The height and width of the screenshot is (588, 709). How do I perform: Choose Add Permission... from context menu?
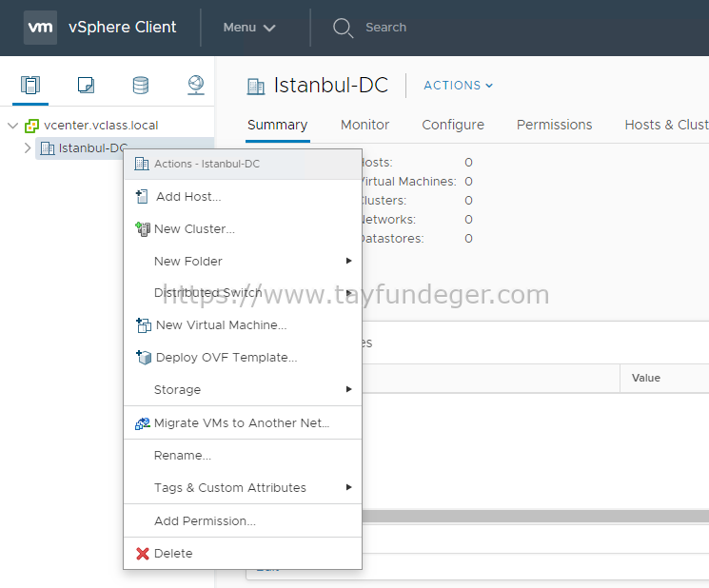pyautogui.click(x=243, y=521)
